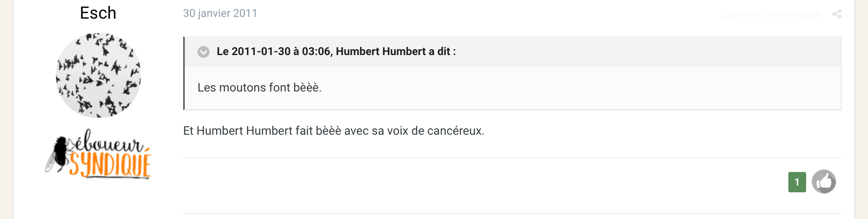This screenshot has height=219, width=868.
Task: Open the 30 janvier 2011 permalink
Action: pyautogui.click(x=220, y=14)
